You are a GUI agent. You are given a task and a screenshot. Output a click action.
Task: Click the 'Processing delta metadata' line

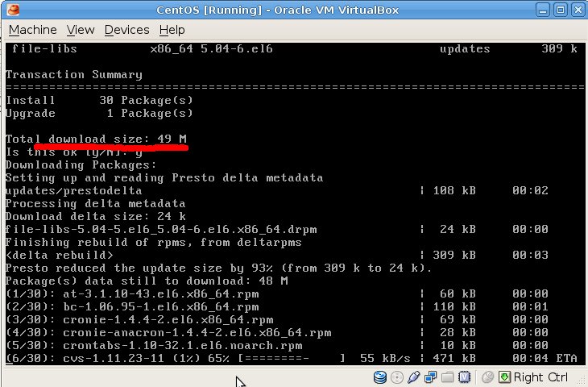(95, 203)
